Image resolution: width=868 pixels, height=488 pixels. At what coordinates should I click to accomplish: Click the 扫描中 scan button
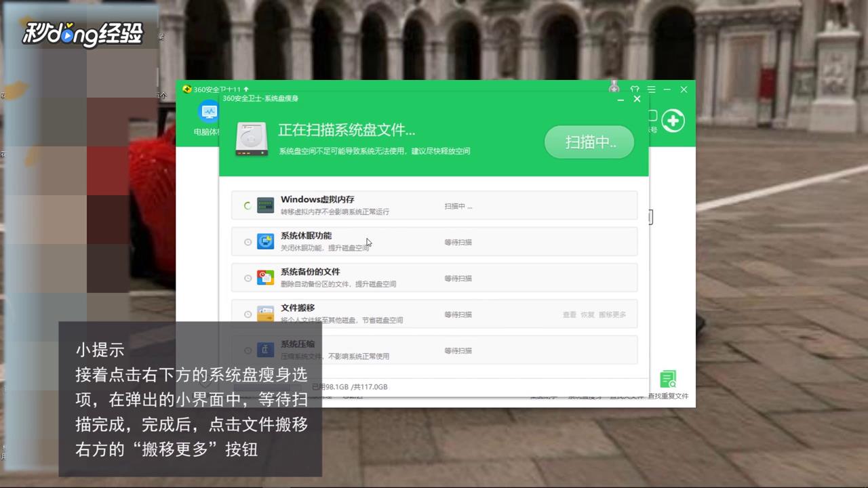point(589,142)
